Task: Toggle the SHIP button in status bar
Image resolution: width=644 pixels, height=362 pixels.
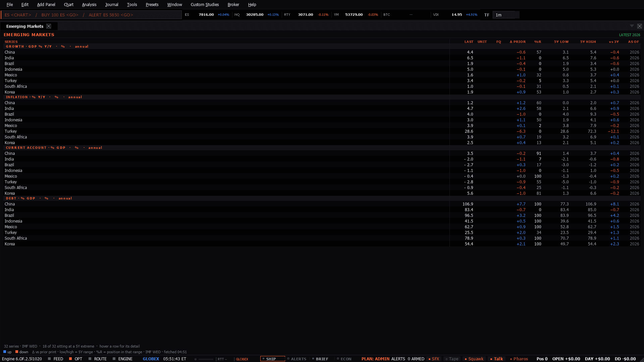Action: pyautogui.click(x=272, y=359)
